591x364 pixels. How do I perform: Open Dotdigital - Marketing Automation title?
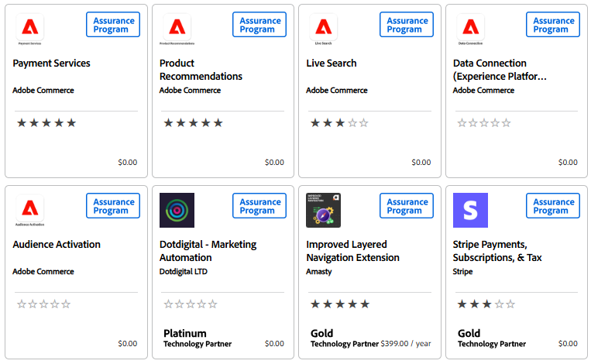tap(208, 251)
